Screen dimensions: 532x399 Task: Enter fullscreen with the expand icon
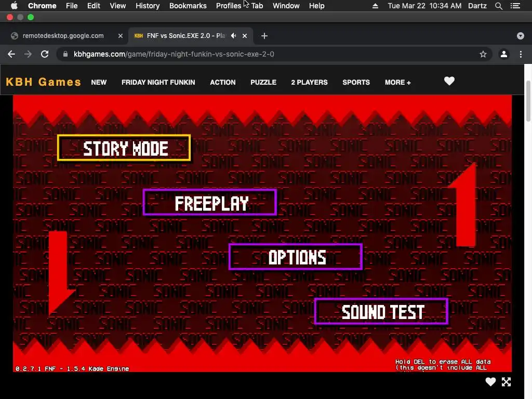tap(506, 382)
